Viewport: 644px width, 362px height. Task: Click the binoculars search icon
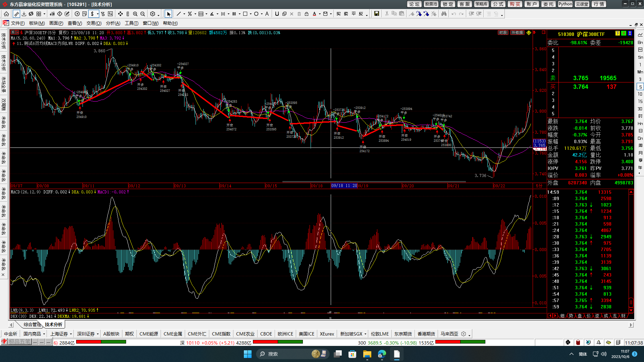pos(444,14)
